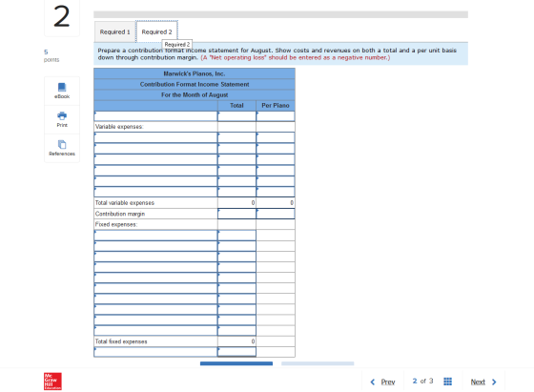Click the Total fixed expenses value 0
The image size is (534, 392).
(x=253, y=341)
